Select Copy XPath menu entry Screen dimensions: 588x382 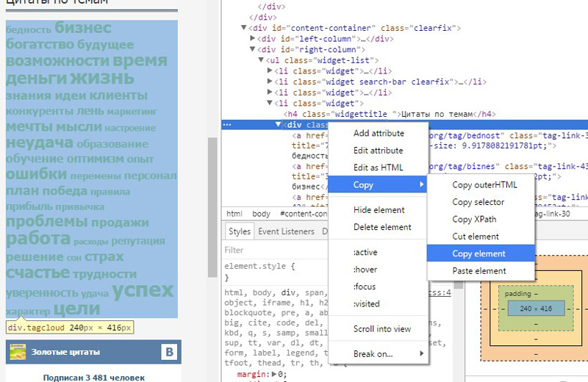tap(474, 219)
